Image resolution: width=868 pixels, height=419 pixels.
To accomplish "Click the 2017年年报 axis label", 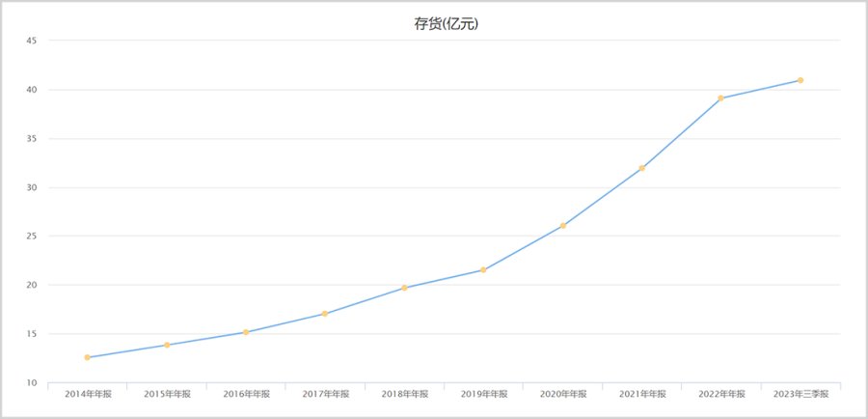I will 326,394.
